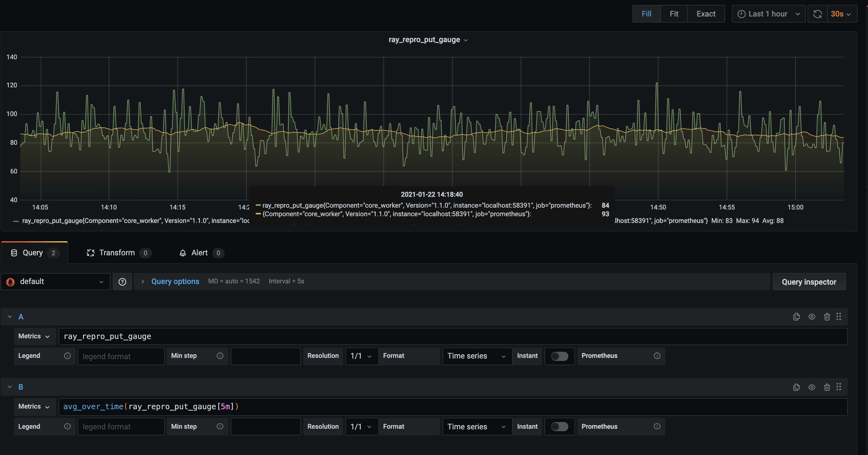This screenshot has height=455, width=868.
Task: Click Prometheus info icon in query A
Action: coord(657,356)
